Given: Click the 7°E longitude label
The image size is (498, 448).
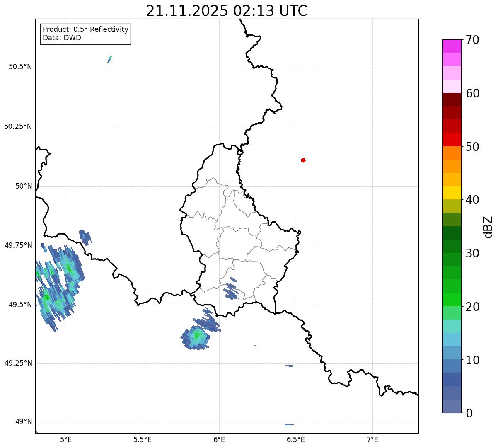Looking at the screenshot, I should (372, 439).
